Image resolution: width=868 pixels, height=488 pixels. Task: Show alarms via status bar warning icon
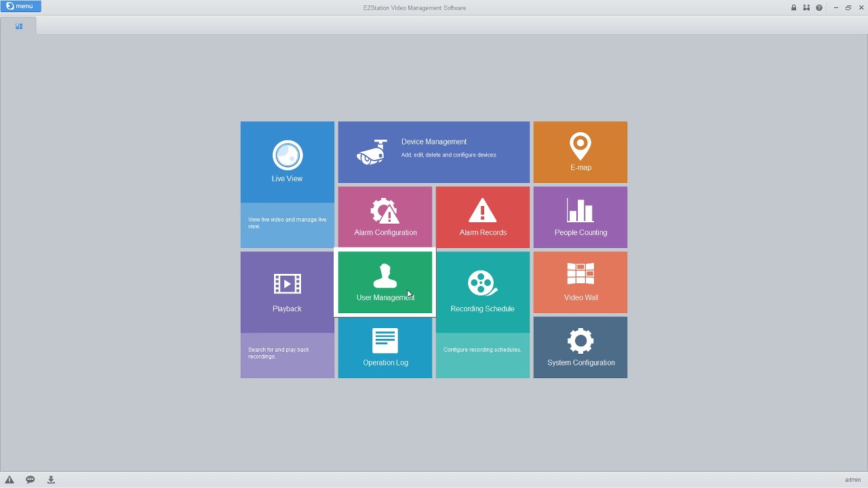[x=9, y=480]
